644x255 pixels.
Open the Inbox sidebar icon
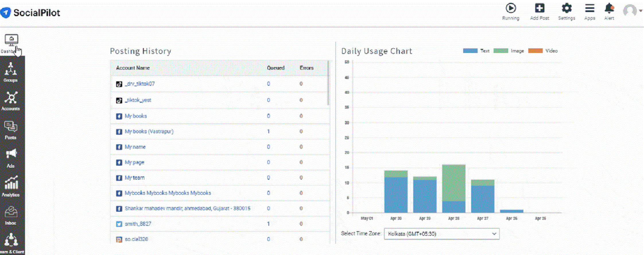pos(11,215)
